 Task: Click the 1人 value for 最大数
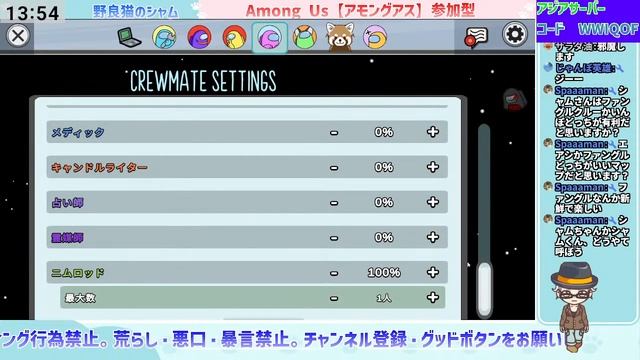(x=384, y=298)
